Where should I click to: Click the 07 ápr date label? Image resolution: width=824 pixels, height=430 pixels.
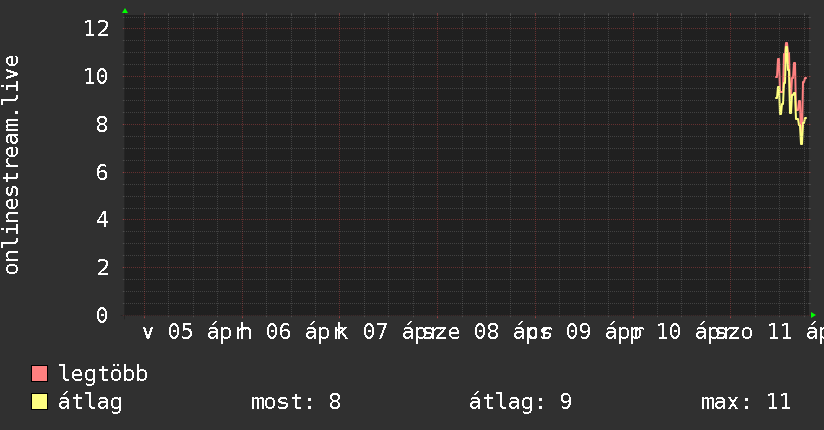coord(396,332)
